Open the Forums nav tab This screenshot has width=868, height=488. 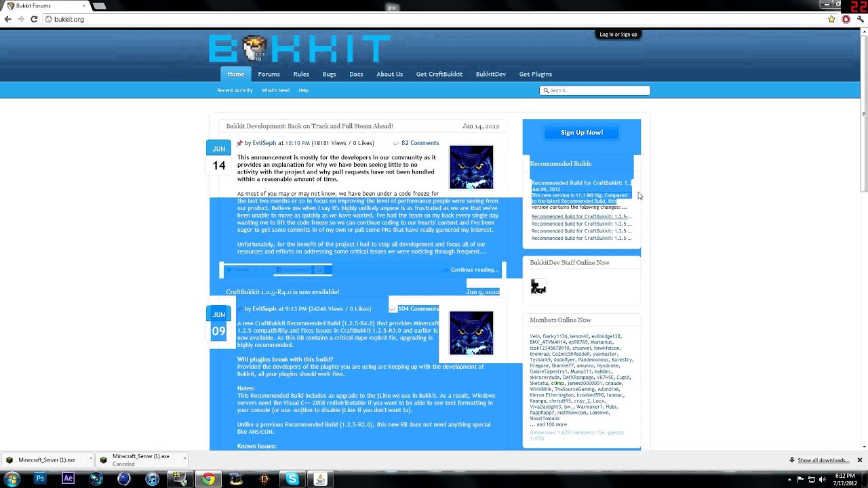269,74
